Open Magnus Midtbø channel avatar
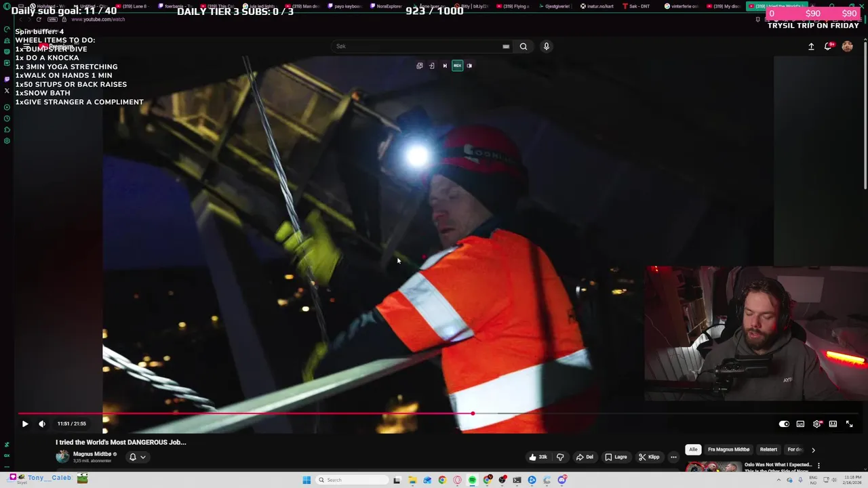This screenshot has height=488, width=868. click(x=62, y=457)
